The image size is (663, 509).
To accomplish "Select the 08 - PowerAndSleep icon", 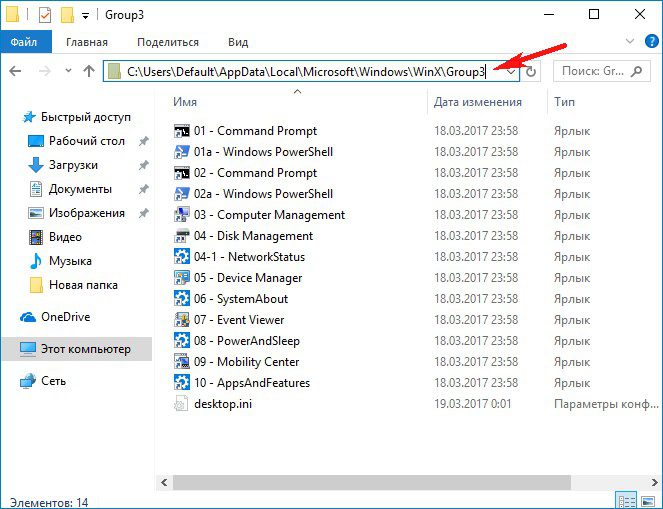I will tap(182, 341).
